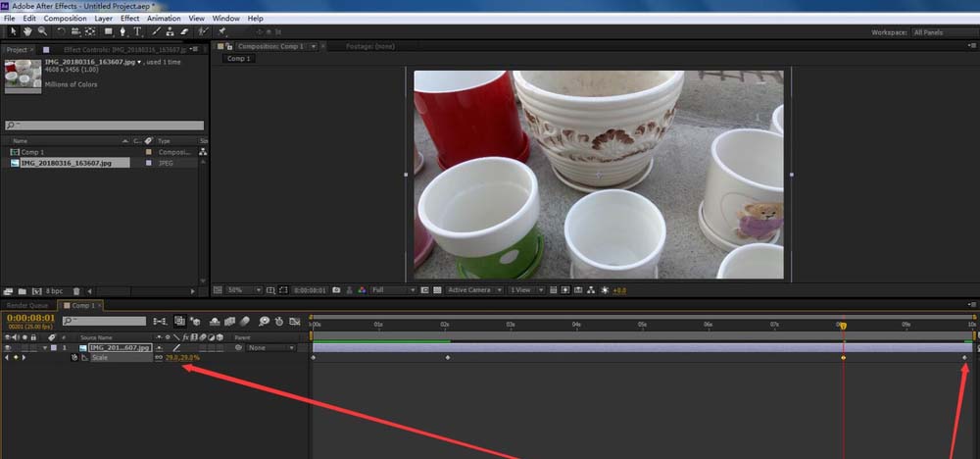The height and width of the screenshot is (459, 980).
Task: Collapse the IMG_201...607.jpg layer properties triangle
Action: [44, 347]
